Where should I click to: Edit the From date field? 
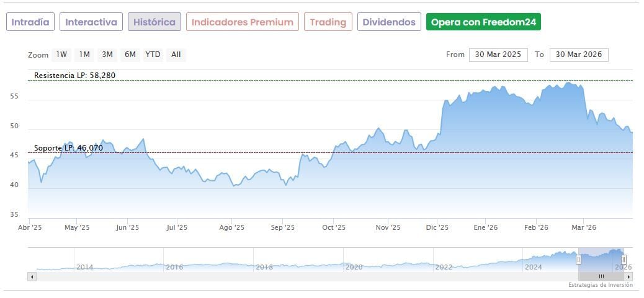(x=498, y=55)
